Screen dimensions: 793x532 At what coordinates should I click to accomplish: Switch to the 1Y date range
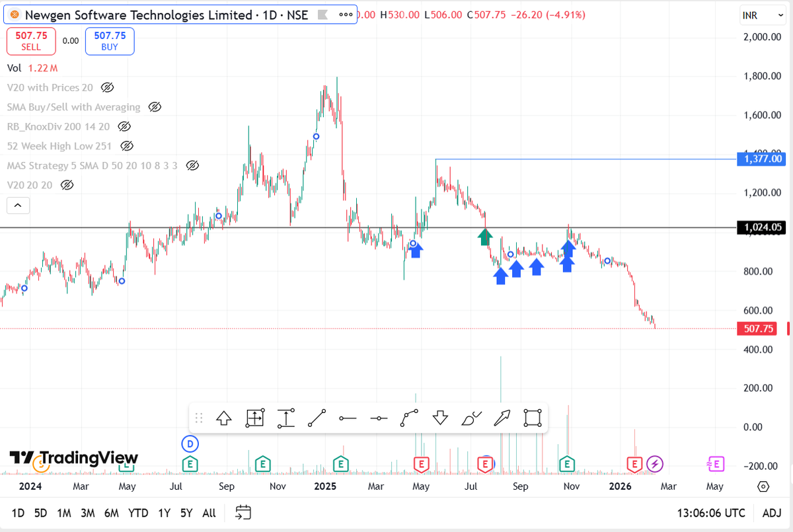point(165,513)
